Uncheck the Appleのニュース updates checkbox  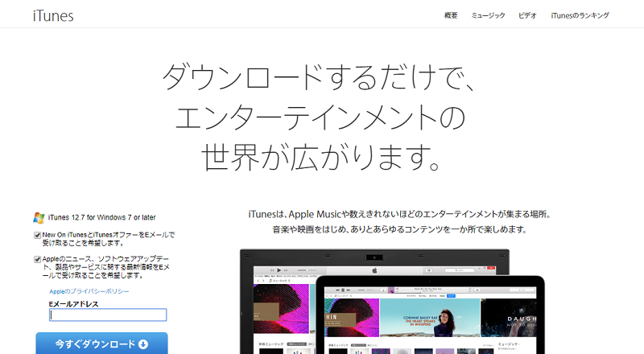(x=37, y=259)
